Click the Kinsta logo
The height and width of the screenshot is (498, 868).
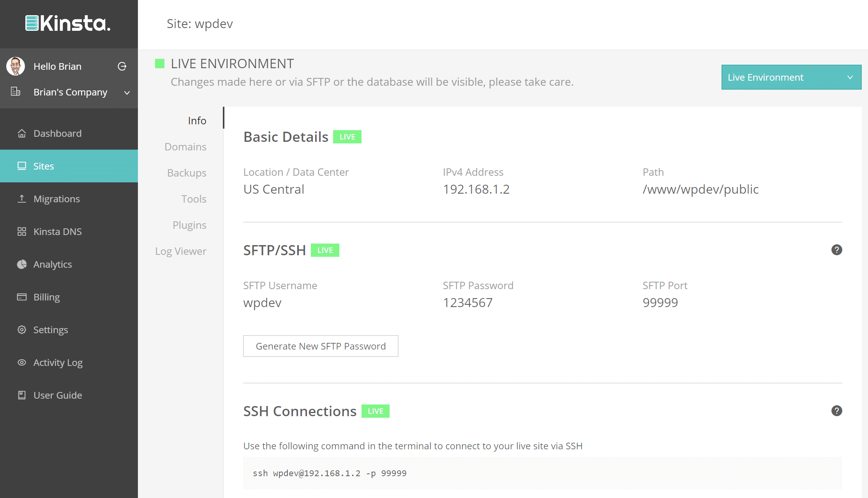coord(68,23)
